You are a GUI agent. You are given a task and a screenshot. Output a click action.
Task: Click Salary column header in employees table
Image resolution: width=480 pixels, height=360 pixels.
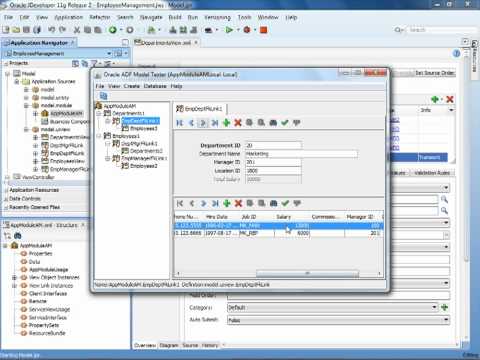click(x=284, y=217)
